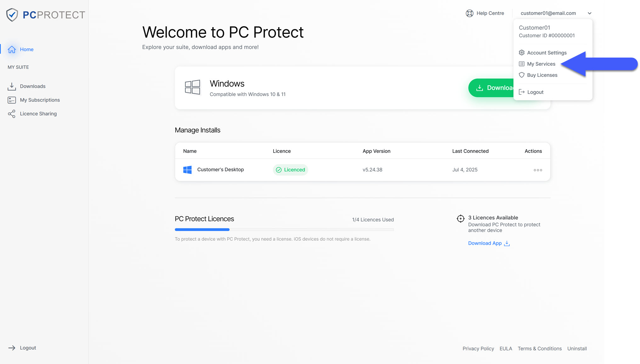Click the PC Protect Licences progress bar
This screenshot has height=364, width=640.
(x=284, y=230)
